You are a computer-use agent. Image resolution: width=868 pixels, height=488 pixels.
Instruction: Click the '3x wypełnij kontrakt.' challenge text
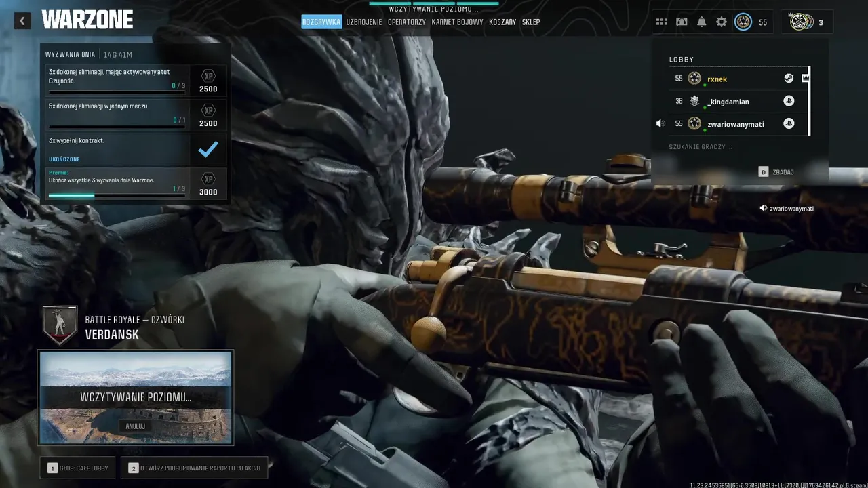point(77,140)
